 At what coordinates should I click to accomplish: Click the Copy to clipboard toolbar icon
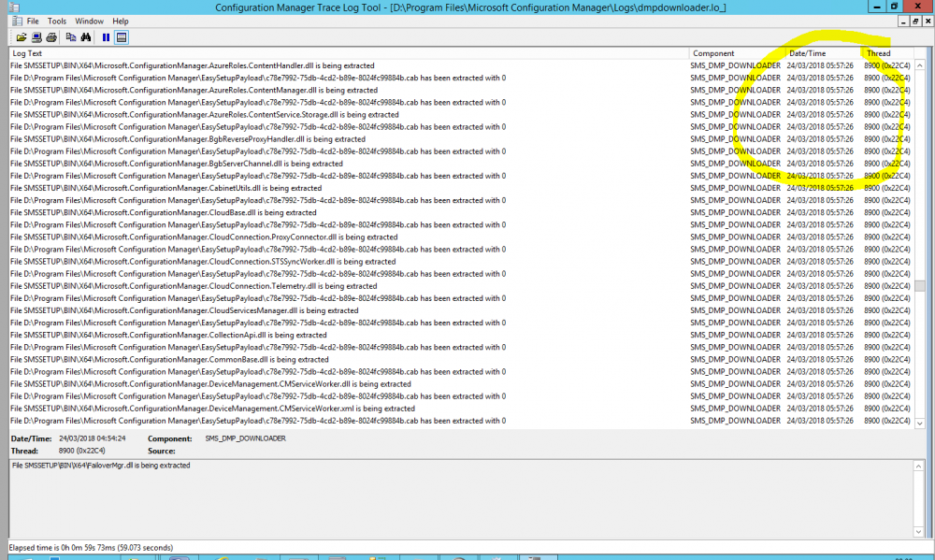pos(70,37)
